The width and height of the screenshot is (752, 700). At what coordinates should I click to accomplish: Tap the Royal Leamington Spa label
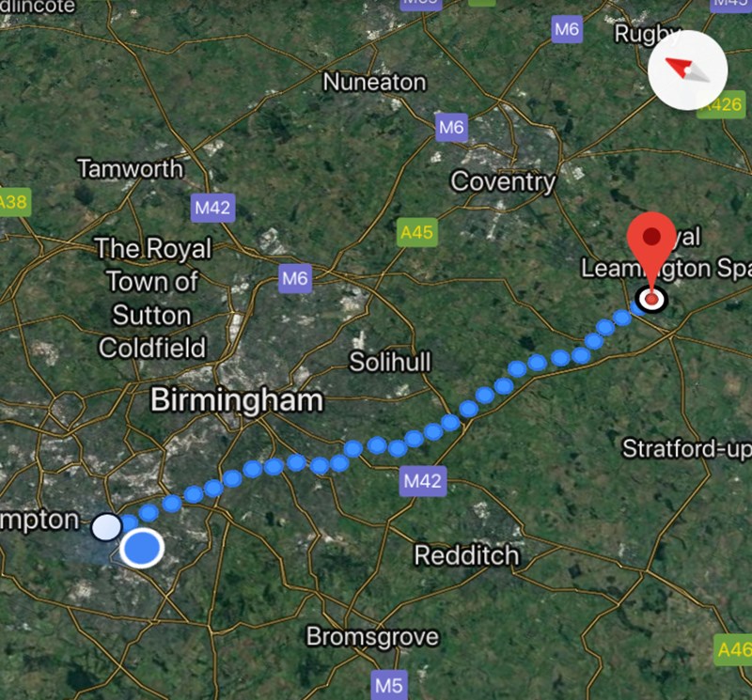click(x=666, y=253)
